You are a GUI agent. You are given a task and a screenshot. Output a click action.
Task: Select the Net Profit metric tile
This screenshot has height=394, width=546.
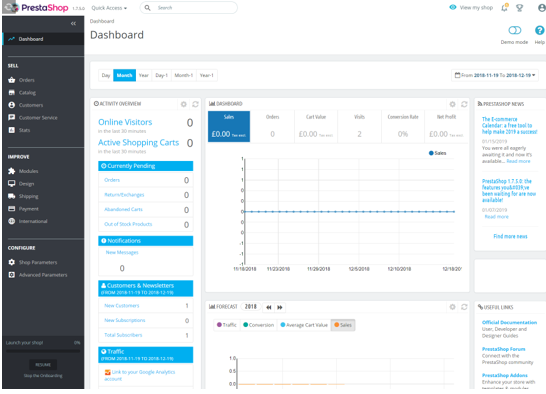[446, 126]
